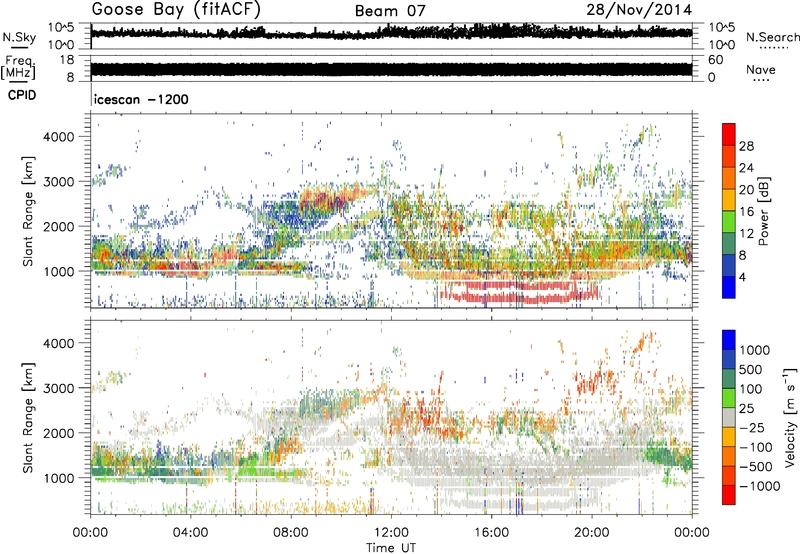Click the '-25' tick on Velocity scale
The height and width of the screenshot is (554, 800).
[x=751, y=427]
